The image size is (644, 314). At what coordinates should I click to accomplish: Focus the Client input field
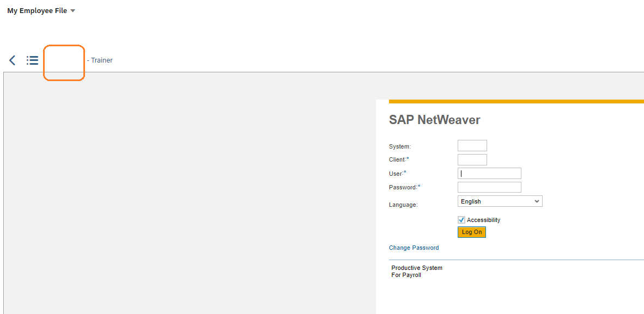point(472,159)
